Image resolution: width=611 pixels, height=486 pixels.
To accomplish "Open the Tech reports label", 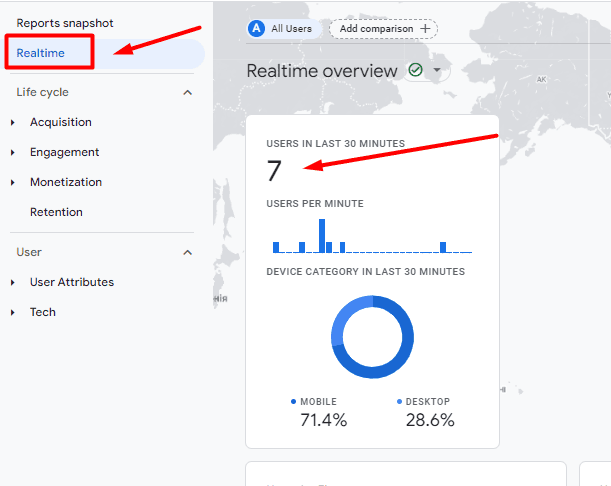I will coord(43,312).
